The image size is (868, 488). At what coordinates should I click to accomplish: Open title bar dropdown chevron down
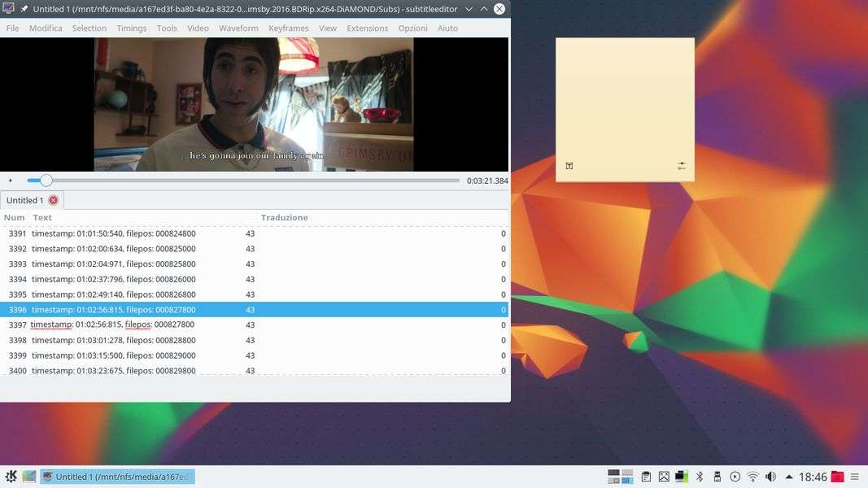(469, 9)
